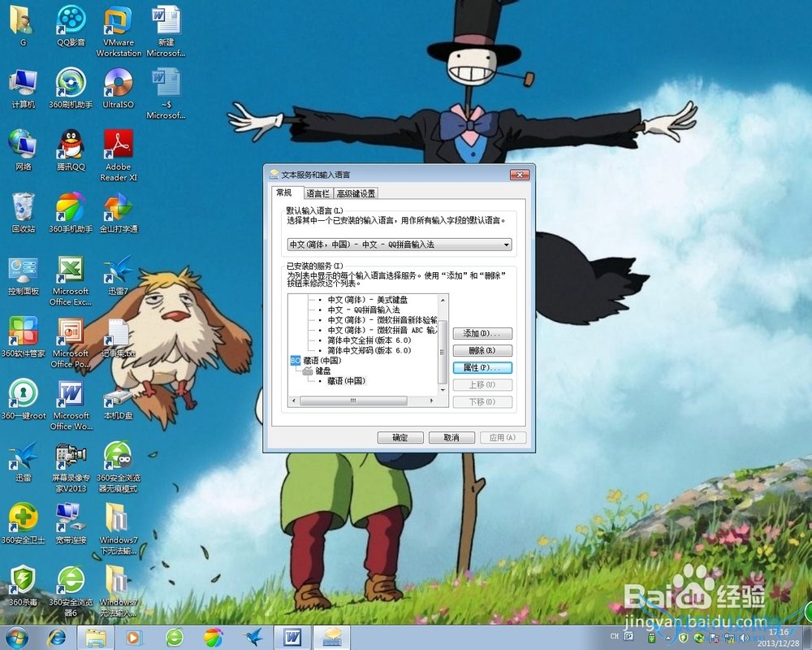This screenshot has width=812, height=650.
Task: Switch to the 高级键设置 tab
Action: [356, 193]
